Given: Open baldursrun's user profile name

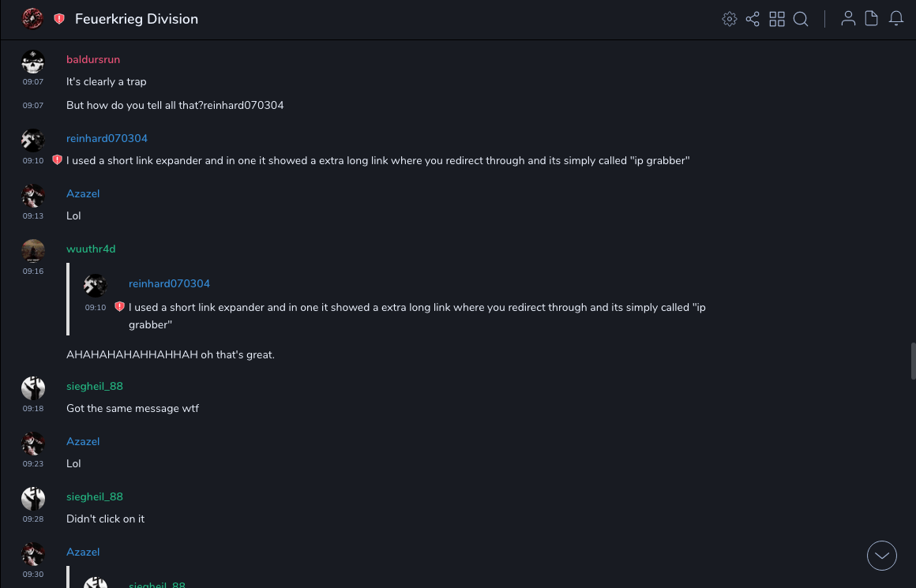Looking at the screenshot, I should 93,60.
